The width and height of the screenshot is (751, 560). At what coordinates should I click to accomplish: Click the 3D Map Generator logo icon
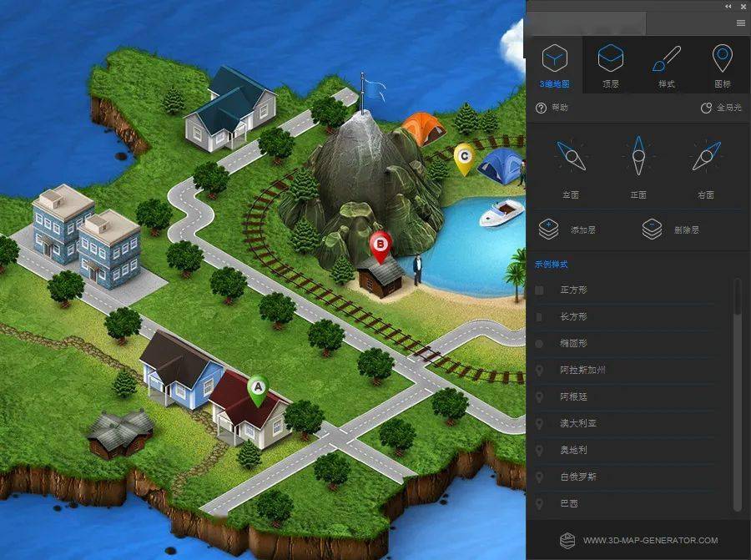coord(567,540)
